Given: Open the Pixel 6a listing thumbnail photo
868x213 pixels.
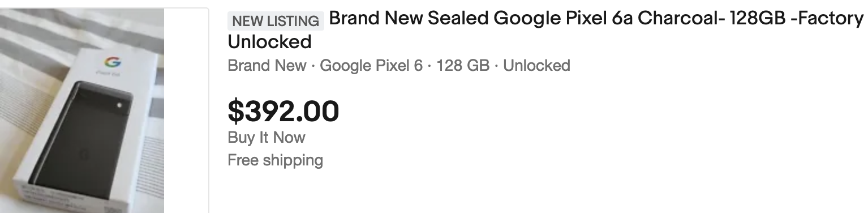Looking at the screenshot, I should [82, 110].
